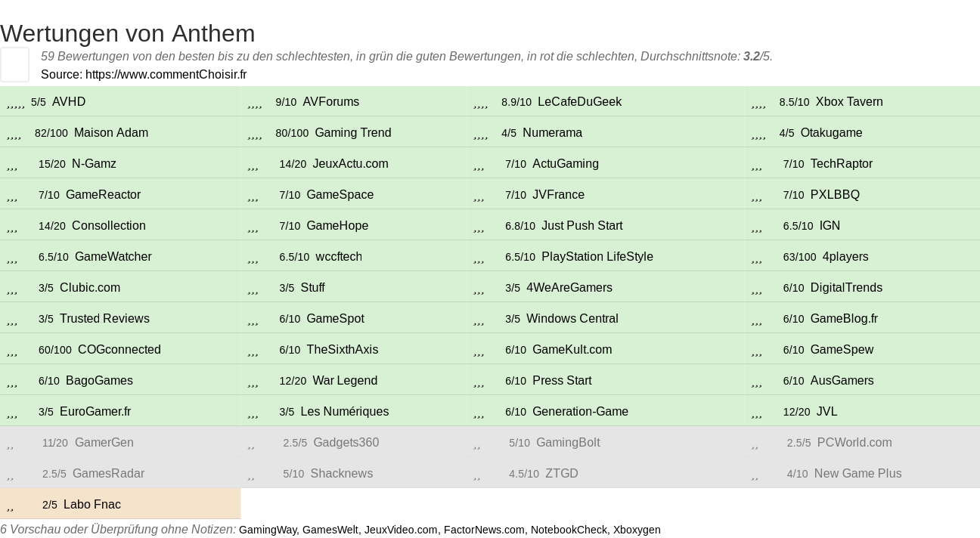Open Press Start review

coord(562,381)
